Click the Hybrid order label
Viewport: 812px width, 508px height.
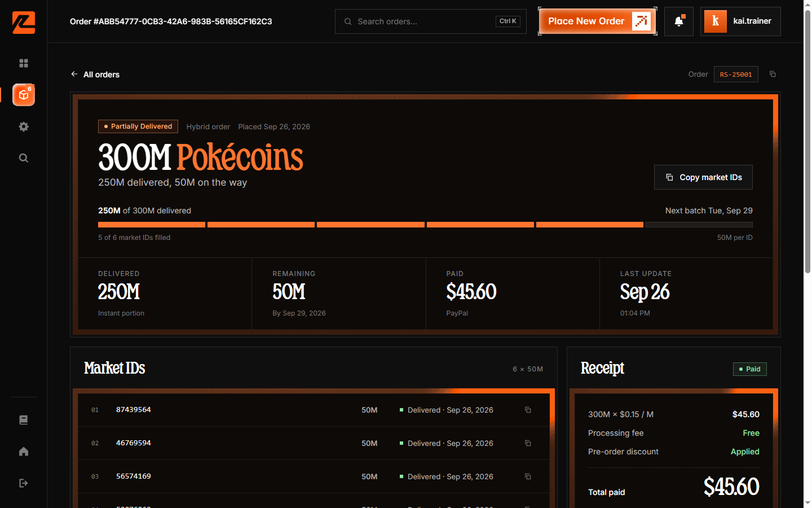[x=208, y=126]
